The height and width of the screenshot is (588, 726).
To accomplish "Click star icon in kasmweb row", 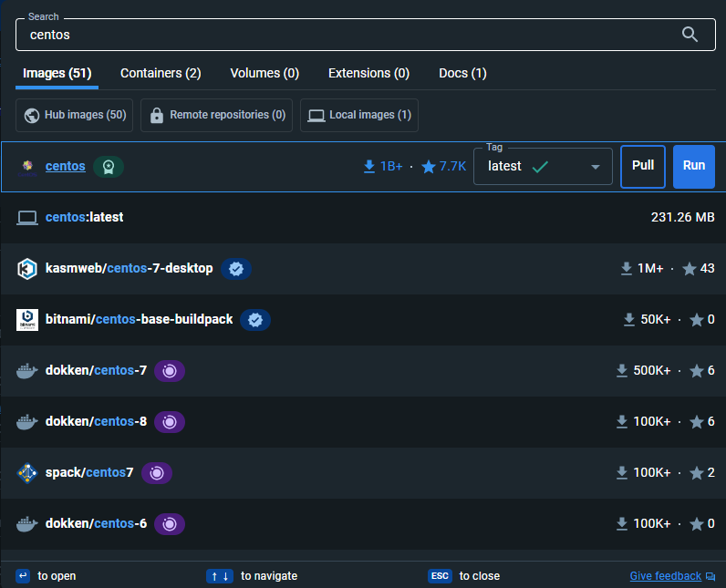I will coord(690,269).
